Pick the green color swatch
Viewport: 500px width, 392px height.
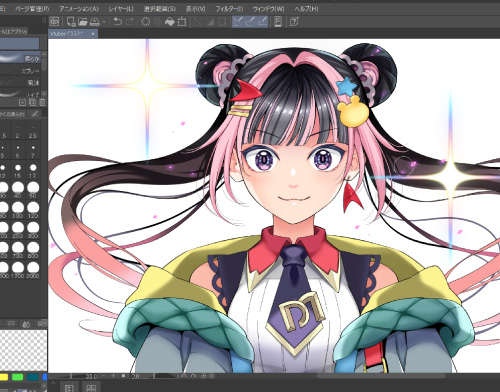pos(17,377)
